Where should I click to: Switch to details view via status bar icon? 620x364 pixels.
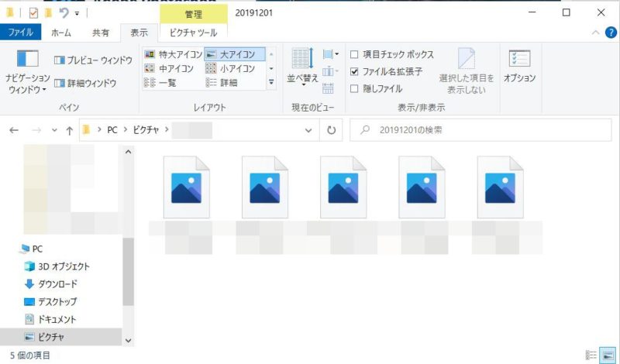[x=591, y=355]
